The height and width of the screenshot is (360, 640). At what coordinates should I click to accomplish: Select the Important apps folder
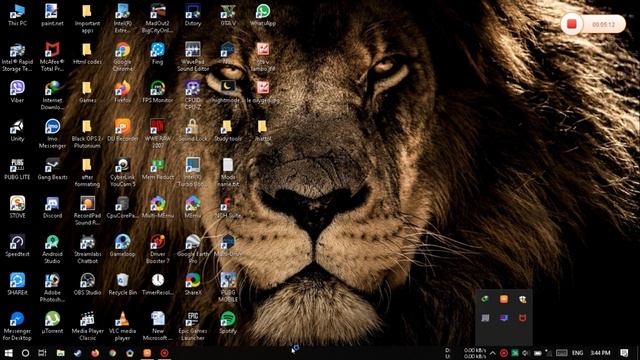[87, 19]
